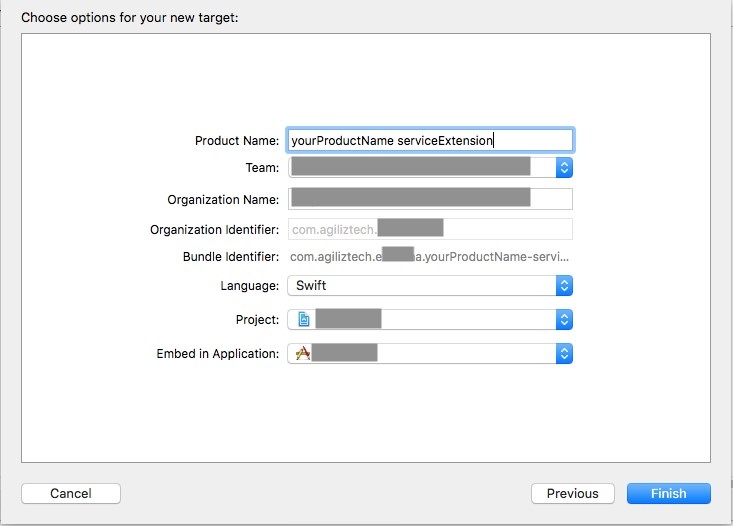The width and height of the screenshot is (733, 526).
Task: Open the Team dropdown menu
Action: [x=420, y=167]
